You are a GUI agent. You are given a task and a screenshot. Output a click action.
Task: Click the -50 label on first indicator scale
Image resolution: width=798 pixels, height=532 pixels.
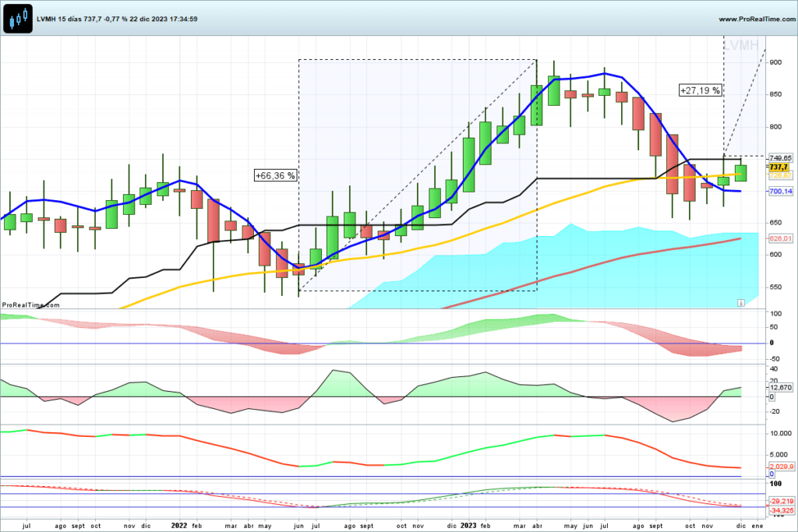(x=775, y=358)
